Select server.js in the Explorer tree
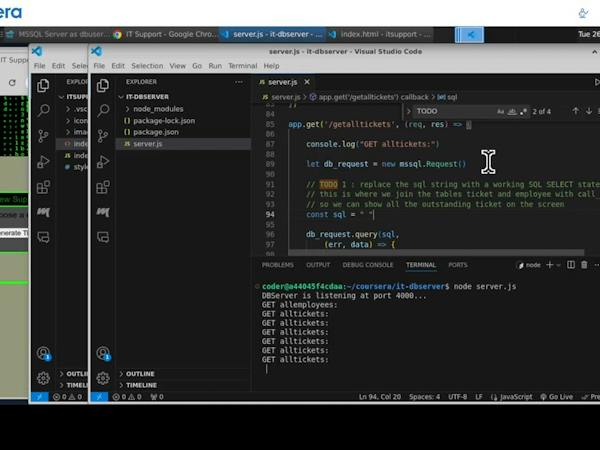 click(x=148, y=144)
